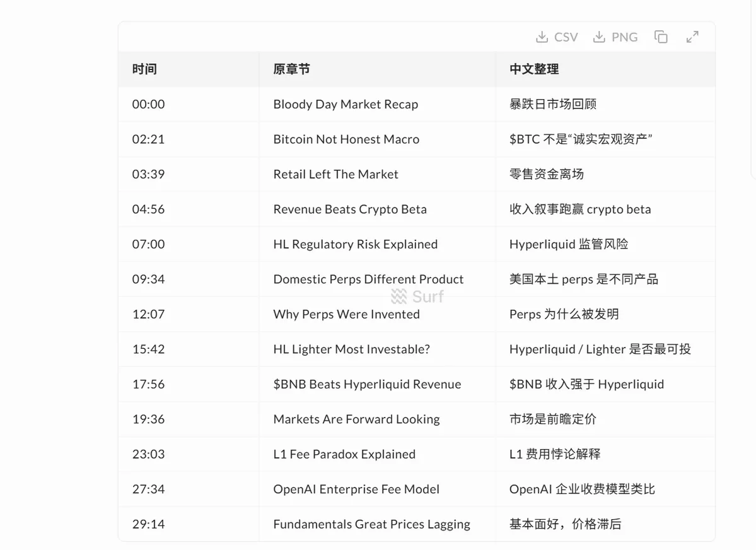
Task: Download the table as CSV
Action: pyautogui.click(x=556, y=37)
